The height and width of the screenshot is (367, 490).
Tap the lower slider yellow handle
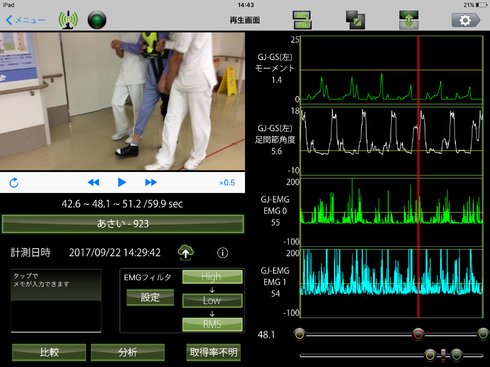point(430,355)
